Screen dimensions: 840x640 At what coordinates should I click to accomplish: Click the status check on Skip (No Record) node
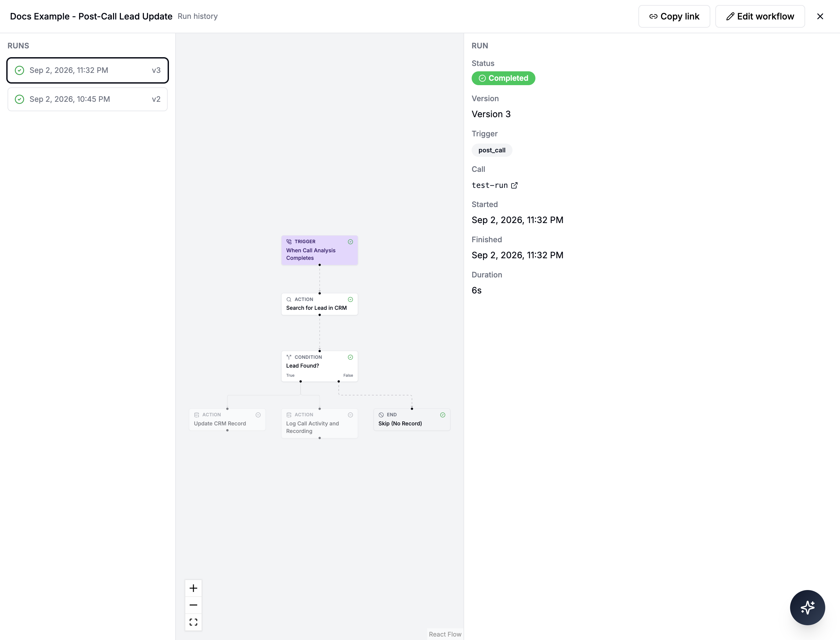(442, 415)
